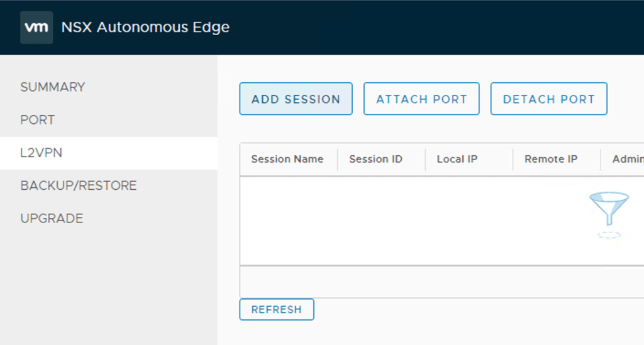The height and width of the screenshot is (345, 644).
Task: Open the Backup/Restore page
Action: [78, 186]
